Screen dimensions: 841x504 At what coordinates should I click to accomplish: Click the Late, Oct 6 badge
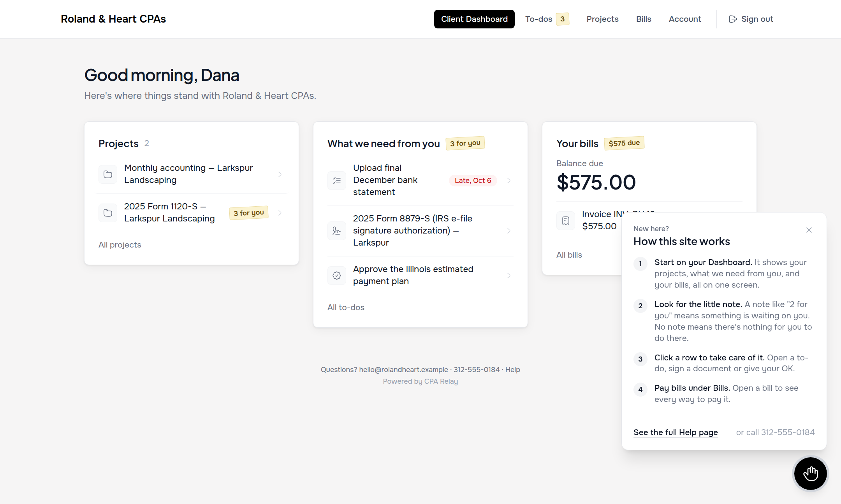click(473, 181)
